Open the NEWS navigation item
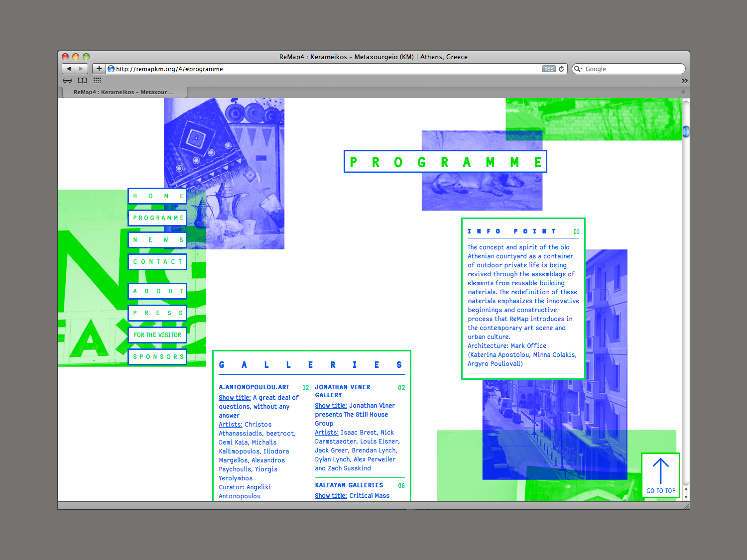The width and height of the screenshot is (747, 560). [x=157, y=240]
